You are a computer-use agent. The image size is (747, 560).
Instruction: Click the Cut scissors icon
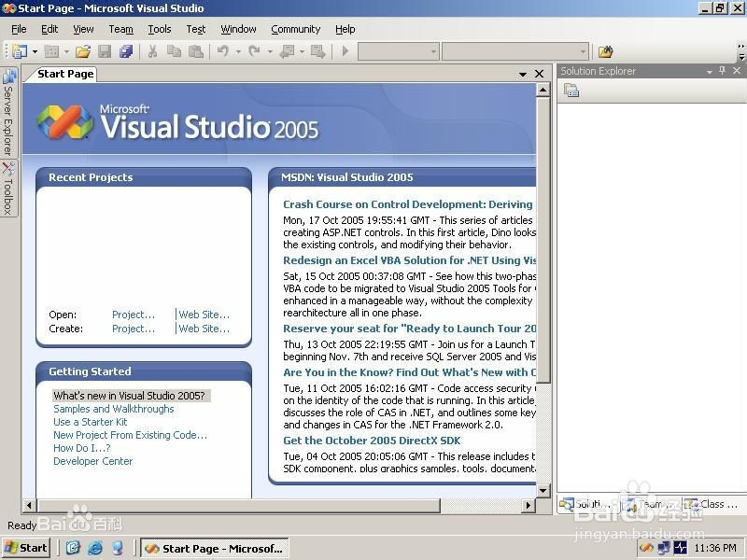click(152, 51)
